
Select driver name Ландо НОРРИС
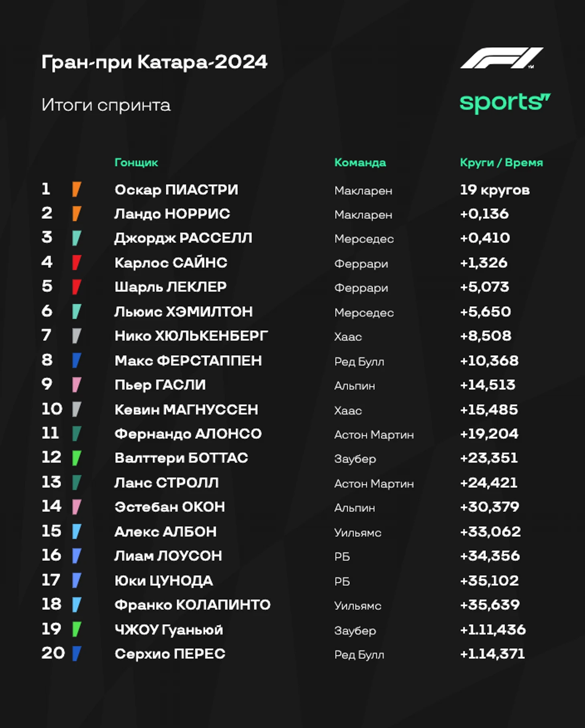[x=172, y=214]
